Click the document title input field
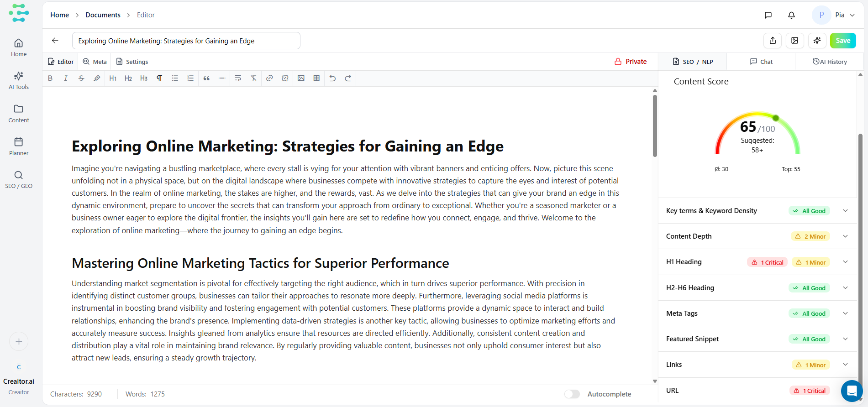Image resolution: width=868 pixels, height=407 pixels. pyautogui.click(x=186, y=41)
